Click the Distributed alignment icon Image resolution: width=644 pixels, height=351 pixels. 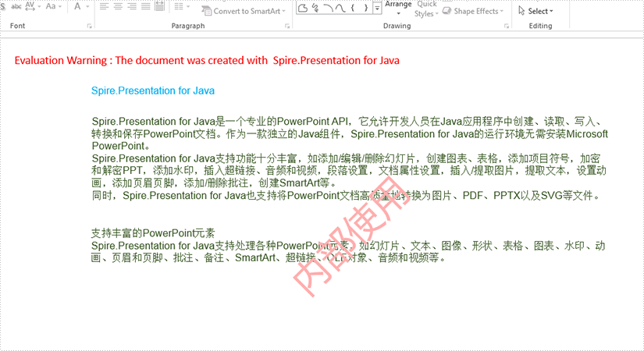pos(160,6)
